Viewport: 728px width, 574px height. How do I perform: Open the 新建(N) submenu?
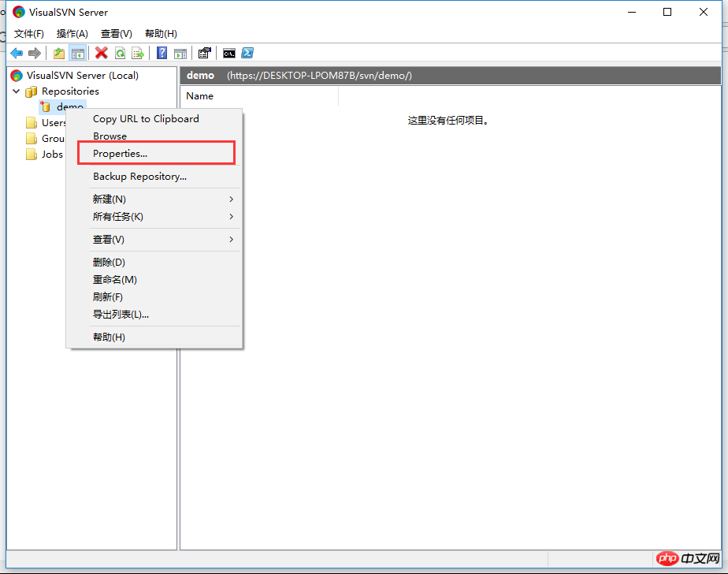coord(165,199)
